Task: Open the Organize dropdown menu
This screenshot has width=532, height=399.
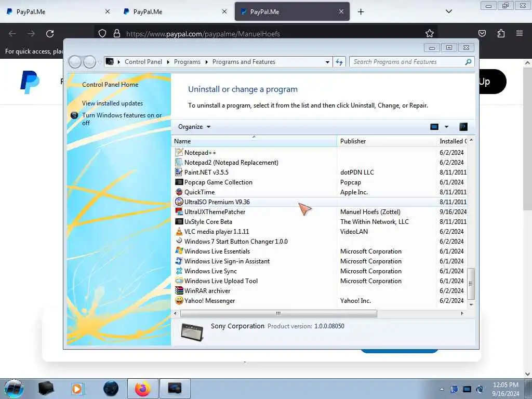Action: 194,127
